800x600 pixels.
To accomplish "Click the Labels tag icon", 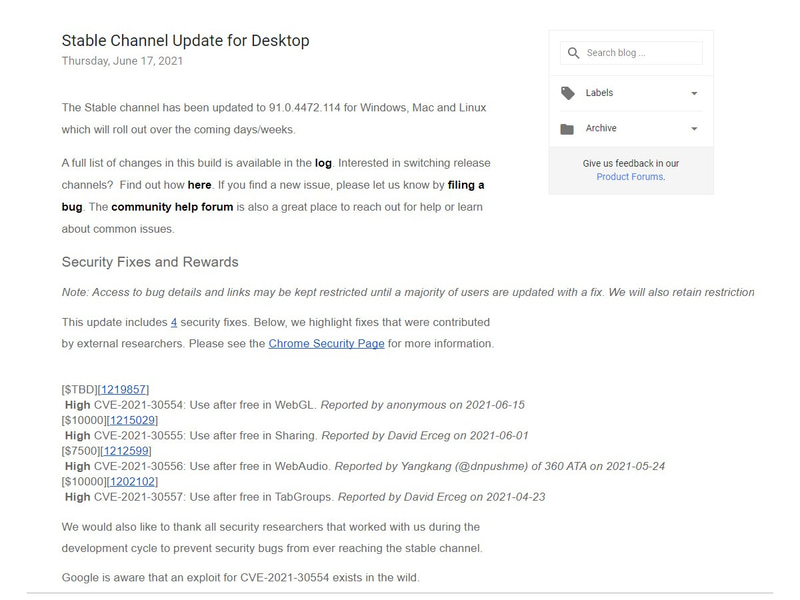I will point(568,93).
